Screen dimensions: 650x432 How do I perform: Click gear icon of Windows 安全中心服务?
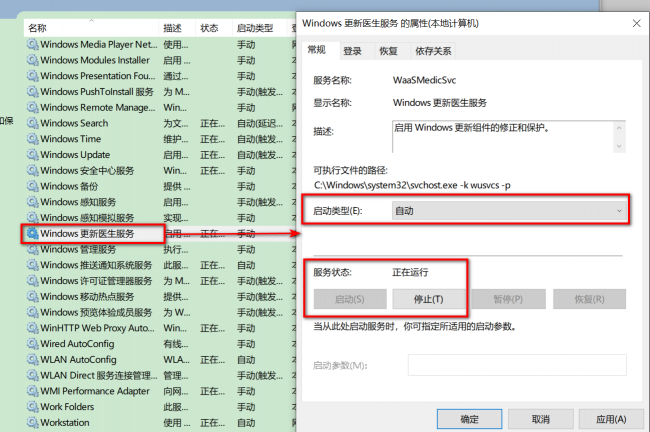point(33,170)
